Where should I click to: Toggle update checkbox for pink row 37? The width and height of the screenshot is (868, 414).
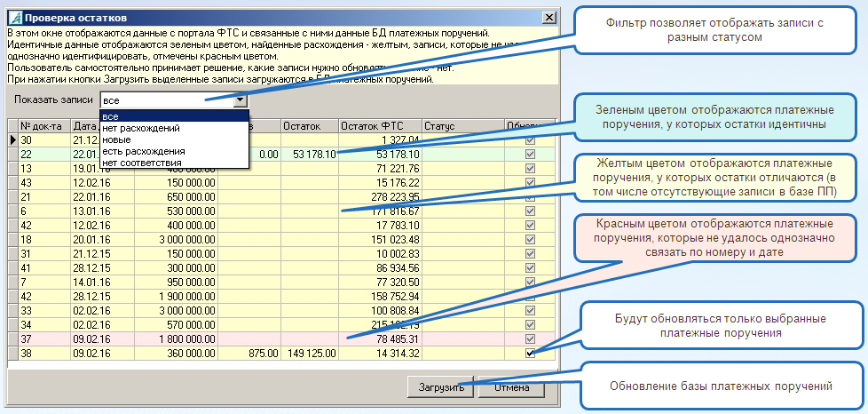pyautogui.click(x=530, y=338)
